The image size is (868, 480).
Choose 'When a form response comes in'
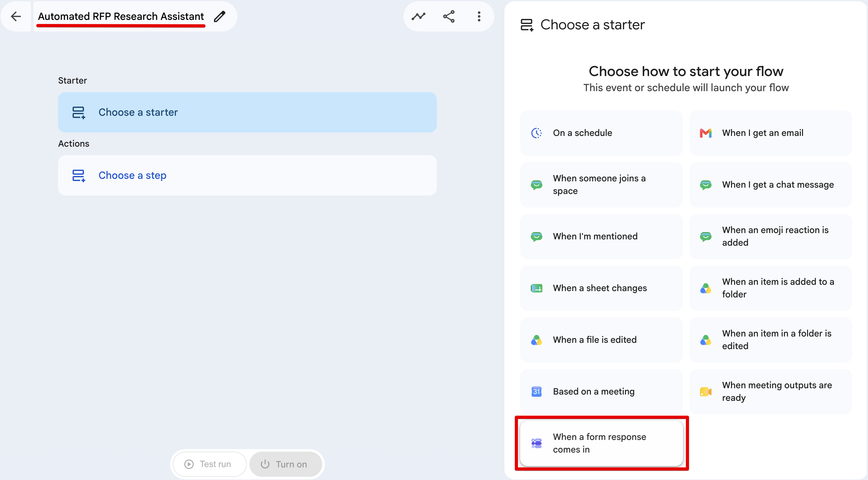(602, 443)
